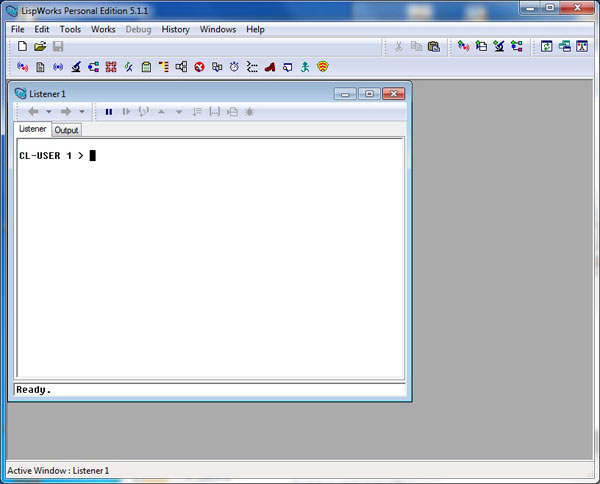Click the red boot icon
The image size is (600, 484).
(270, 67)
